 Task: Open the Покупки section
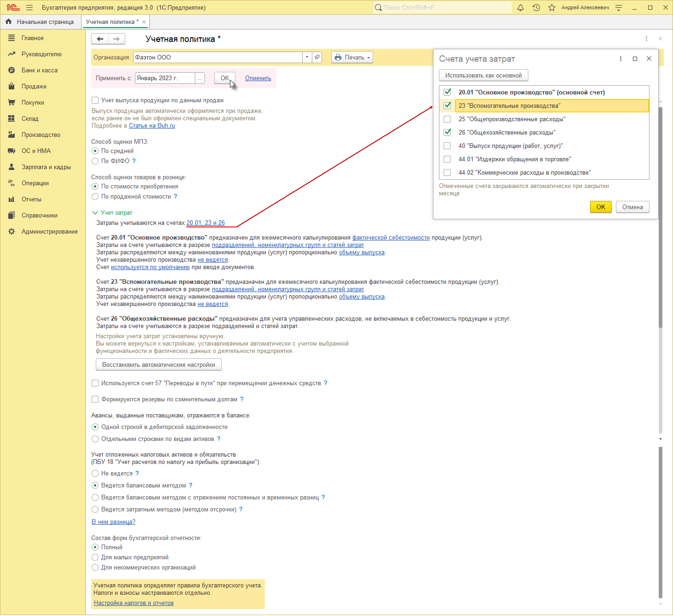[x=33, y=102]
